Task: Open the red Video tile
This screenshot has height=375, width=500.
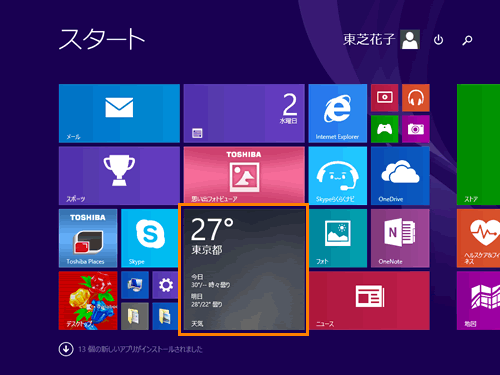Action: (x=384, y=98)
